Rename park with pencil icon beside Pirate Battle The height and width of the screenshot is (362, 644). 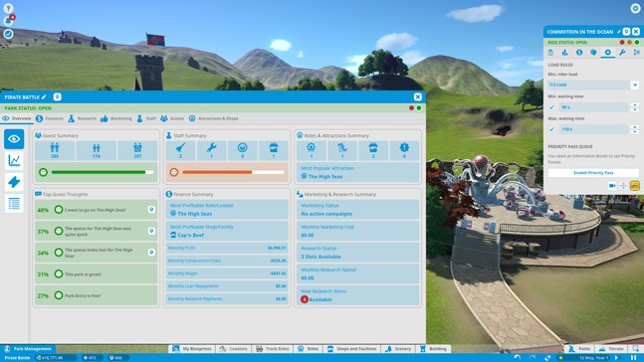coord(45,96)
